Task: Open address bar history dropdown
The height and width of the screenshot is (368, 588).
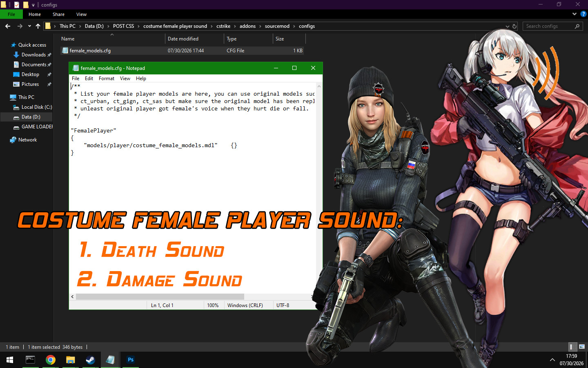Action: pyautogui.click(x=508, y=26)
